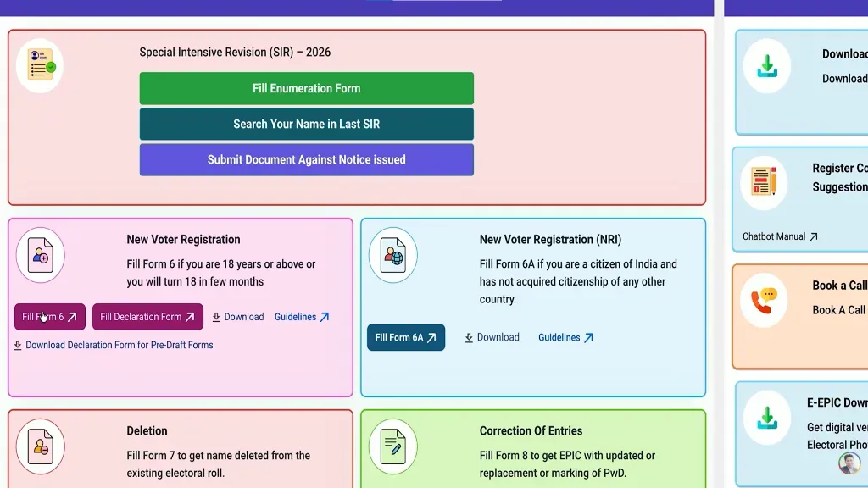The image size is (868, 488).
Task: Click Download Declaration Form for Pre-Draft Forms
Action: point(114,346)
